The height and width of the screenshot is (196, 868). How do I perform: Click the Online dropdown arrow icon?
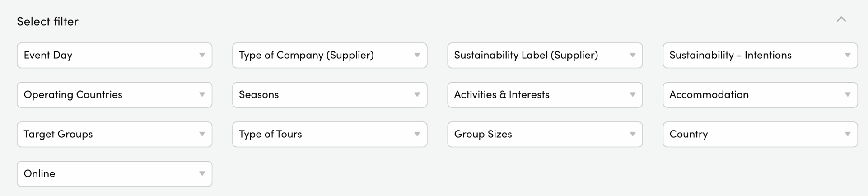[x=202, y=174]
